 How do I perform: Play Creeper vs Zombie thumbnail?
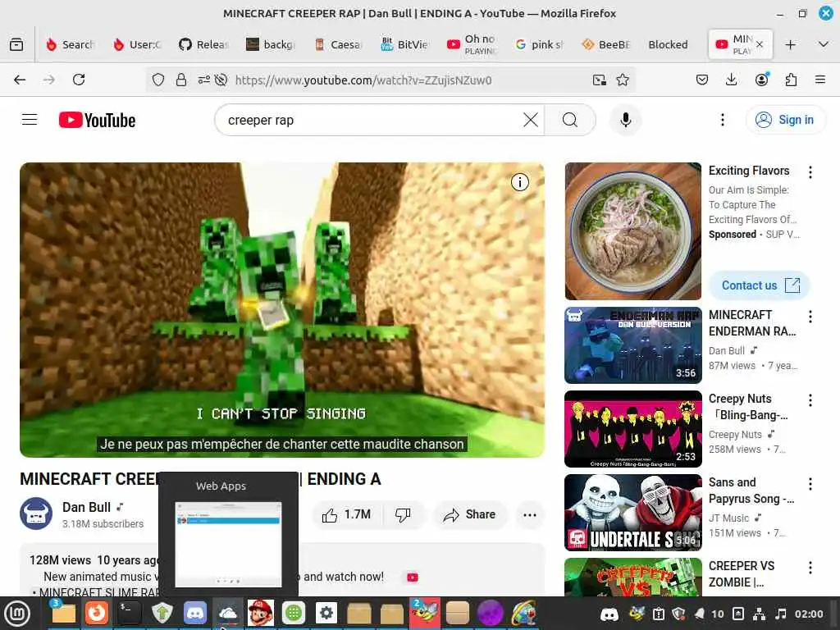[x=632, y=577]
